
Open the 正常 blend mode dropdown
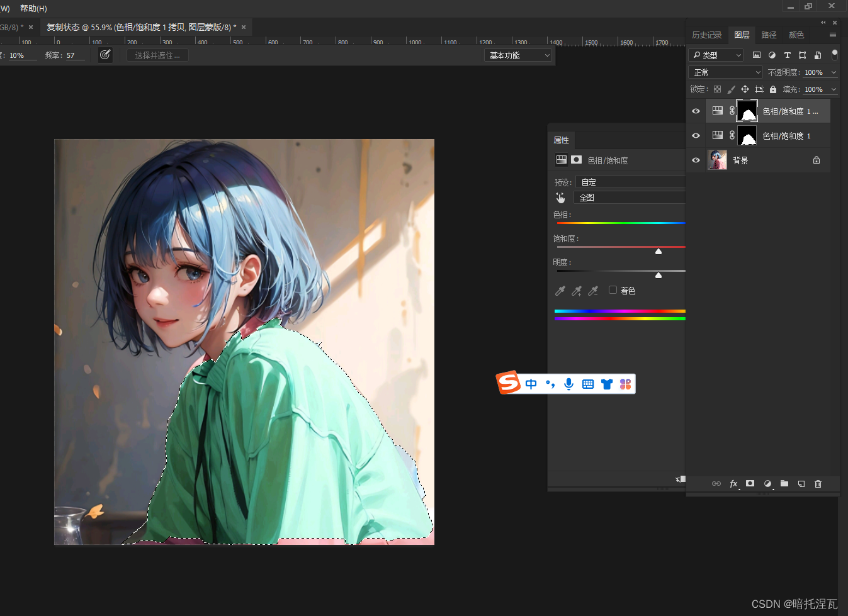click(x=725, y=72)
